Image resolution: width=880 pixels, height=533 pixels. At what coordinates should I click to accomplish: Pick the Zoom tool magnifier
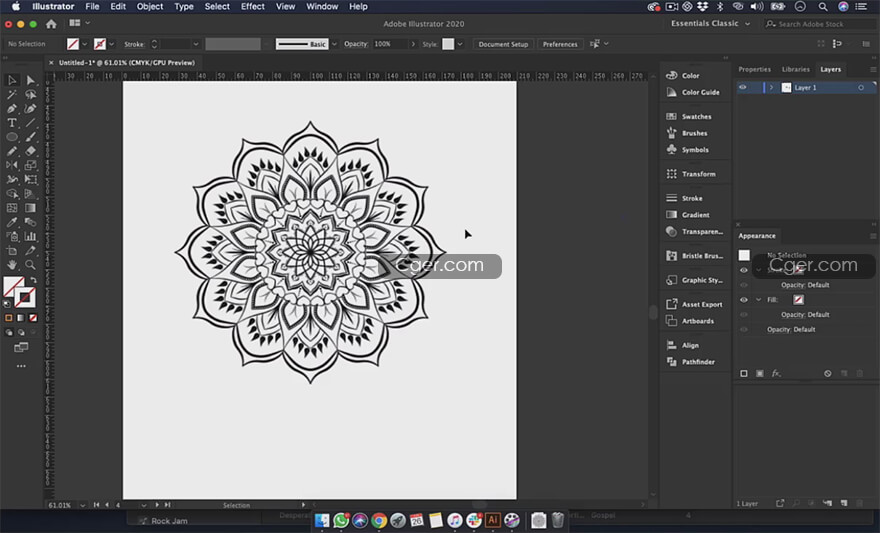click(x=30, y=265)
